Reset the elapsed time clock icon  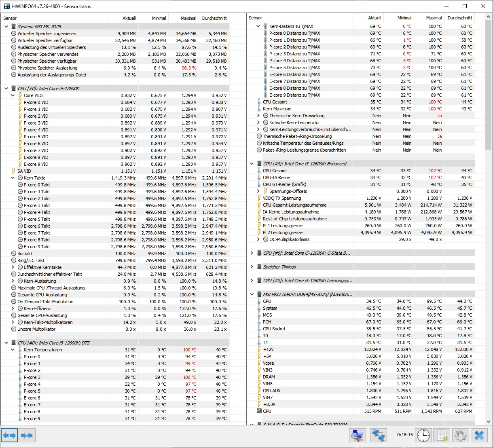click(x=423, y=435)
